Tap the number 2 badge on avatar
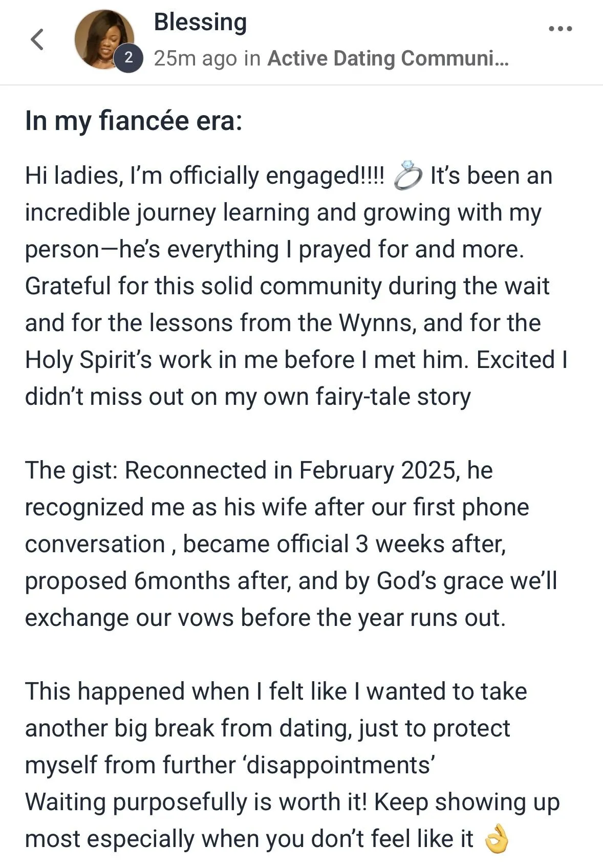The height and width of the screenshot is (868, 603). (x=128, y=58)
